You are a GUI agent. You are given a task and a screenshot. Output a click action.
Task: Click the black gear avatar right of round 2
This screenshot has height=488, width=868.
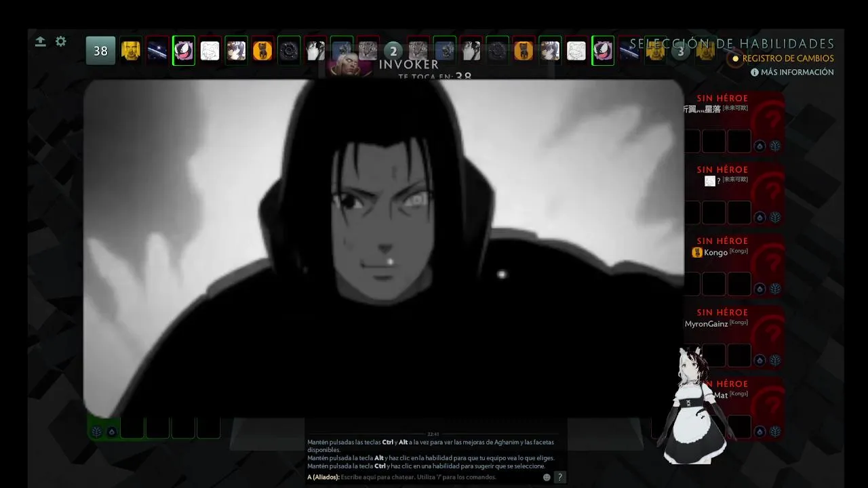click(497, 51)
